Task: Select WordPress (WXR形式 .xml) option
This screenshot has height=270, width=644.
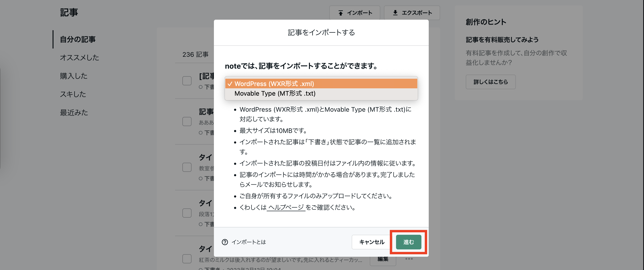Action: click(x=321, y=84)
